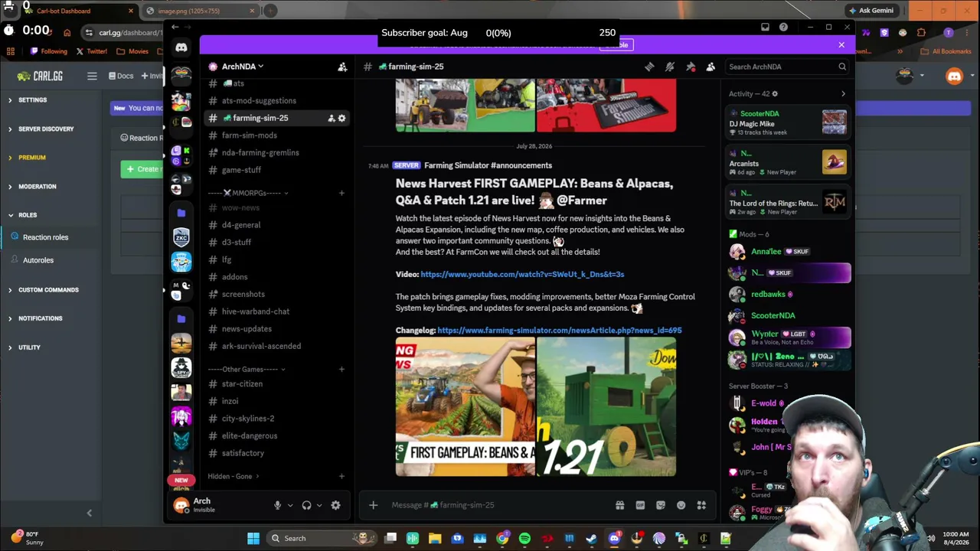Image resolution: width=980 pixels, height=551 pixels.
Task: Open Discord direct messages home icon
Action: 181,47
